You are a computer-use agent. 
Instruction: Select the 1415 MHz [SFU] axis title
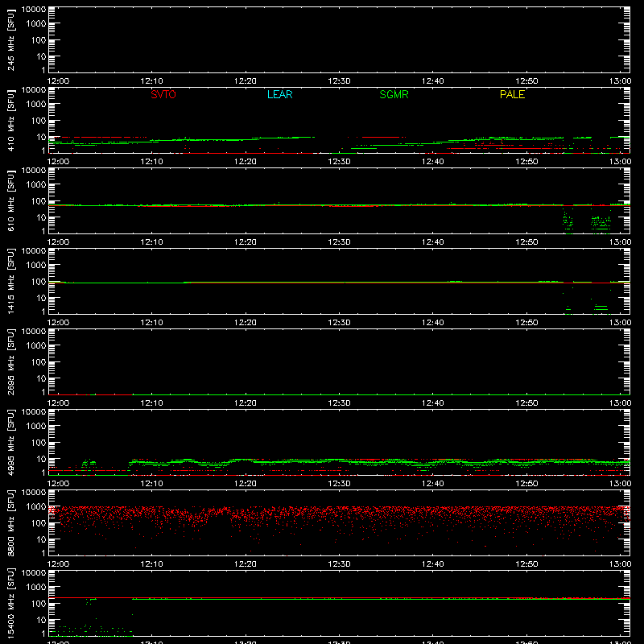[x=10, y=281]
